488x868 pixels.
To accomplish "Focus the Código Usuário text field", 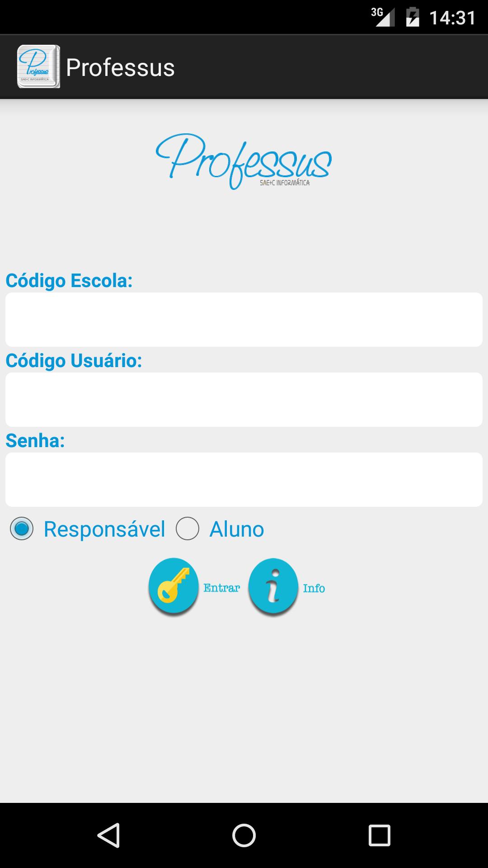I will (x=244, y=400).
